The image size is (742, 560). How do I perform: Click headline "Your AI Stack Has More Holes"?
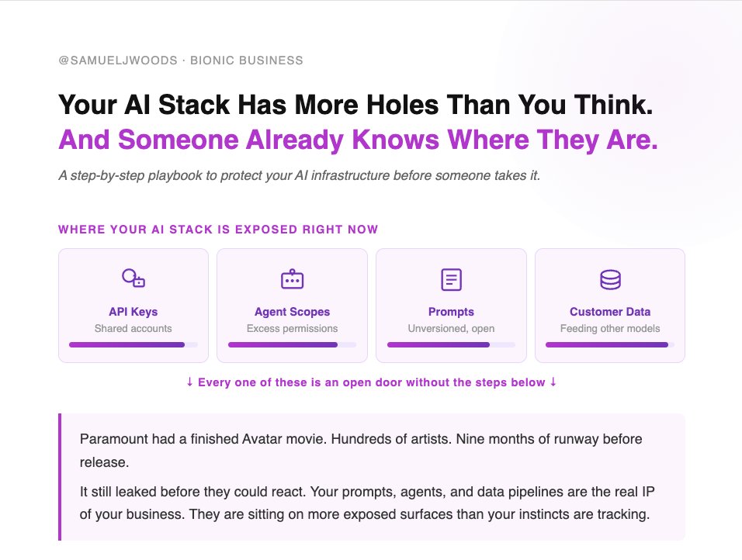355,105
